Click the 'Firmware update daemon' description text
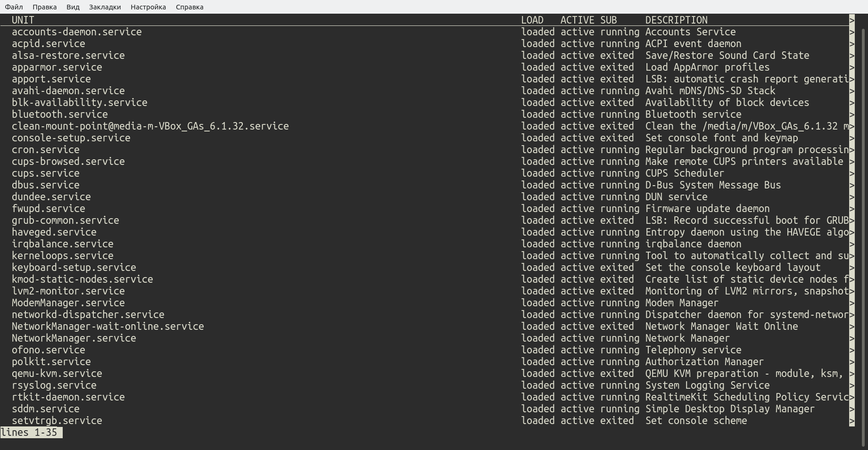 pyautogui.click(x=707, y=209)
